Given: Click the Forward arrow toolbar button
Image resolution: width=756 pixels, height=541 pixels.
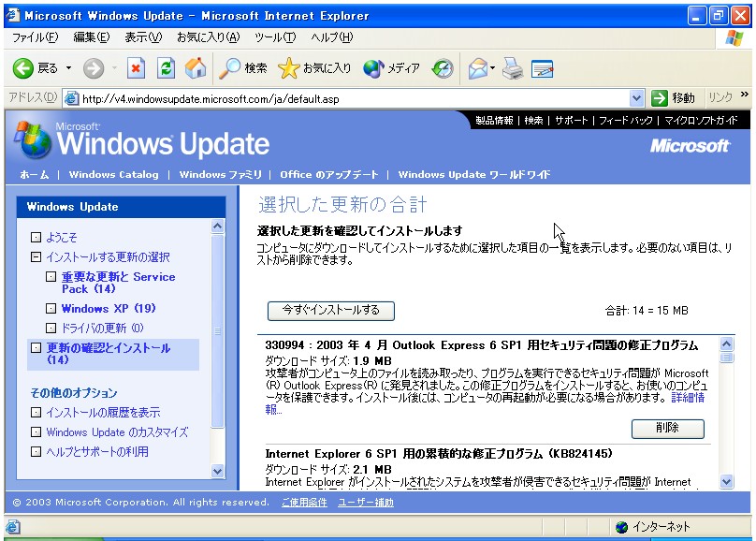Looking at the screenshot, I should [93, 68].
